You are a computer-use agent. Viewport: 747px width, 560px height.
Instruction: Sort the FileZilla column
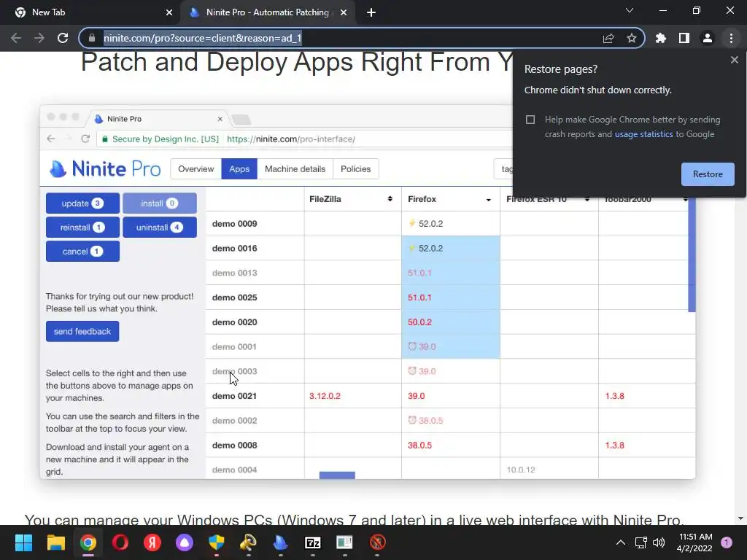coord(390,199)
